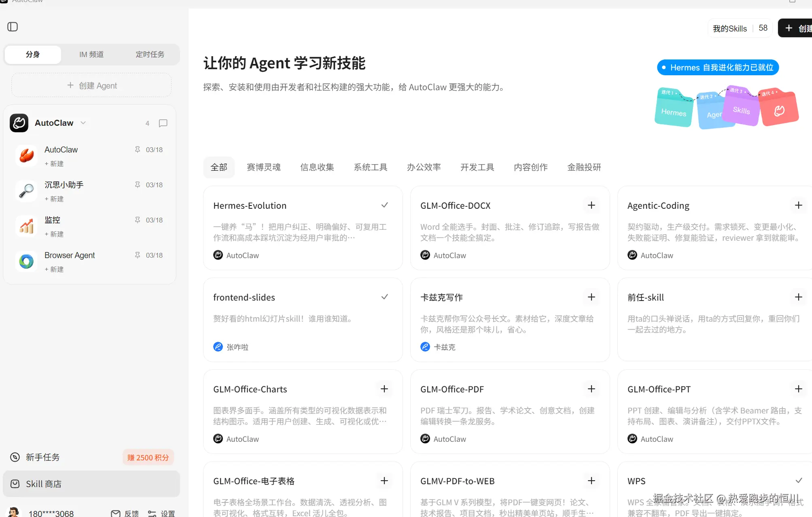Install the Agentic-Coding skill plus icon
The height and width of the screenshot is (517, 812).
point(798,205)
